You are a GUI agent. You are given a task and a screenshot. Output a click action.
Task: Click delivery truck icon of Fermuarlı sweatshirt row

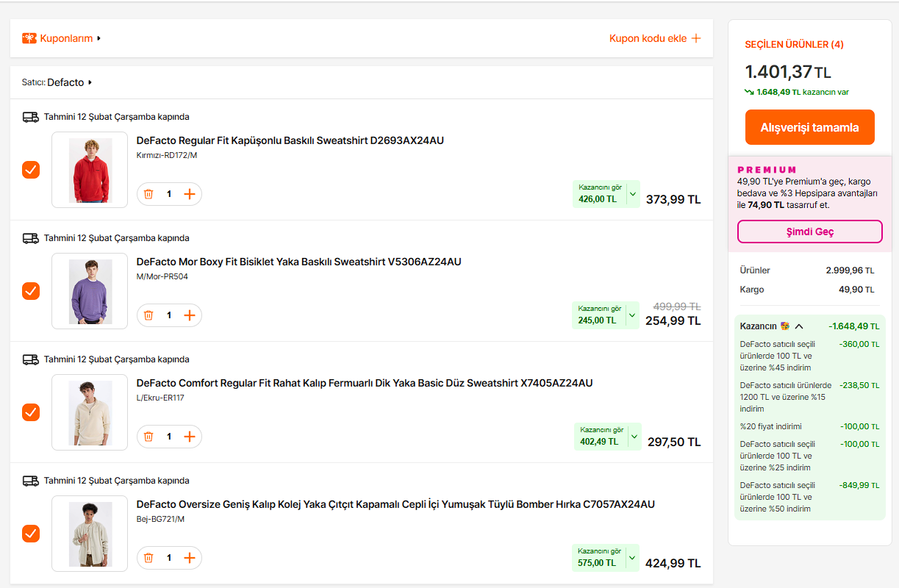click(x=31, y=359)
